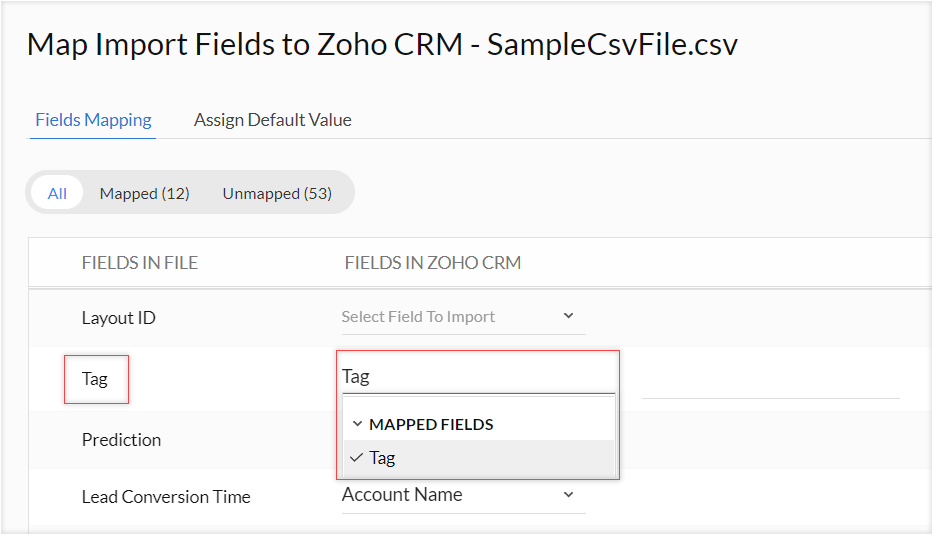Screen dimensions: 933x535
Task: Click the FIELDS IN FILE column header
Action: 140,263
